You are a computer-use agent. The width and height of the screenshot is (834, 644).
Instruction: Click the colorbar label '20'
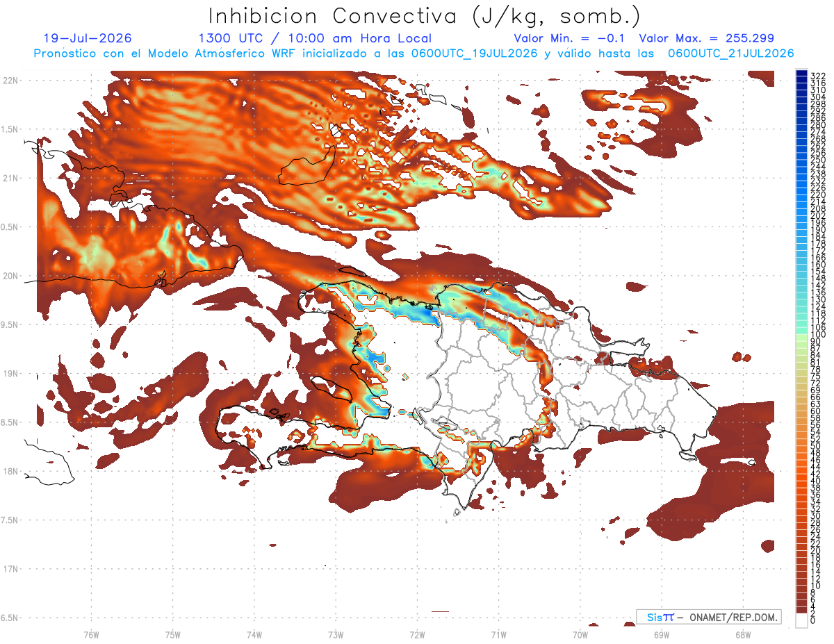(x=815, y=550)
